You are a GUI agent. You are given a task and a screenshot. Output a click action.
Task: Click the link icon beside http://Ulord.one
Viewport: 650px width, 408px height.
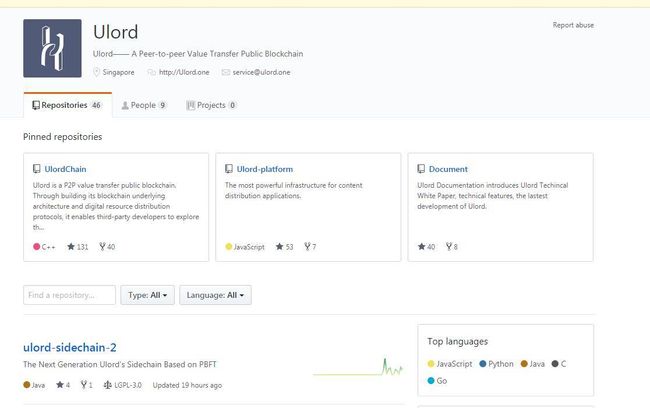(152, 72)
